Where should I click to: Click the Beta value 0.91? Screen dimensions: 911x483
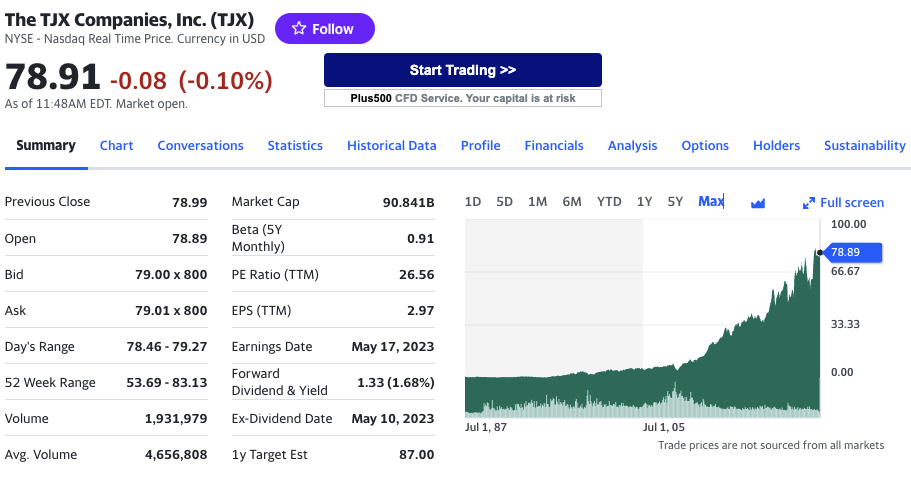[421, 238]
